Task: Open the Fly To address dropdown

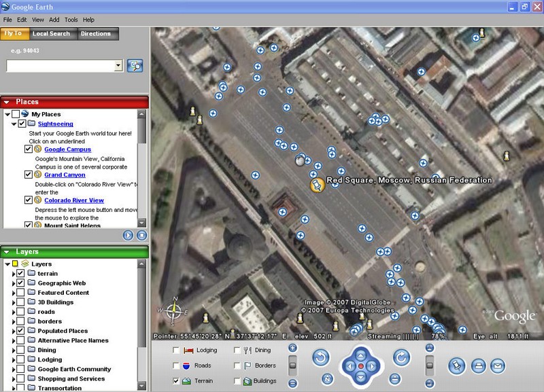Action: (x=118, y=65)
